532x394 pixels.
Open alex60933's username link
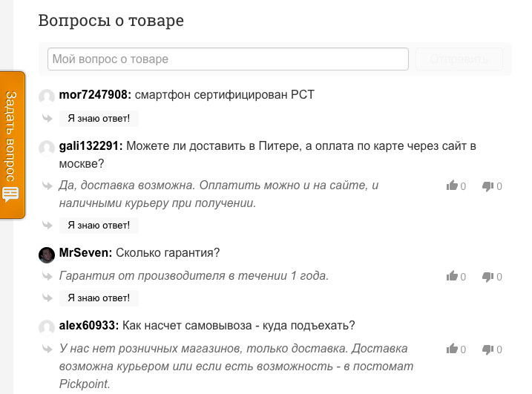pos(88,326)
